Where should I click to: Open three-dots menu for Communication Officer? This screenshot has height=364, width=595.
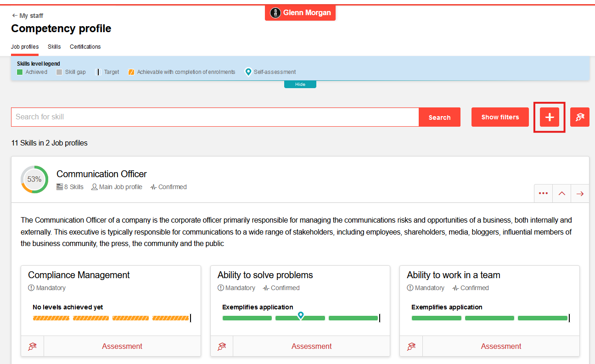pyautogui.click(x=543, y=193)
